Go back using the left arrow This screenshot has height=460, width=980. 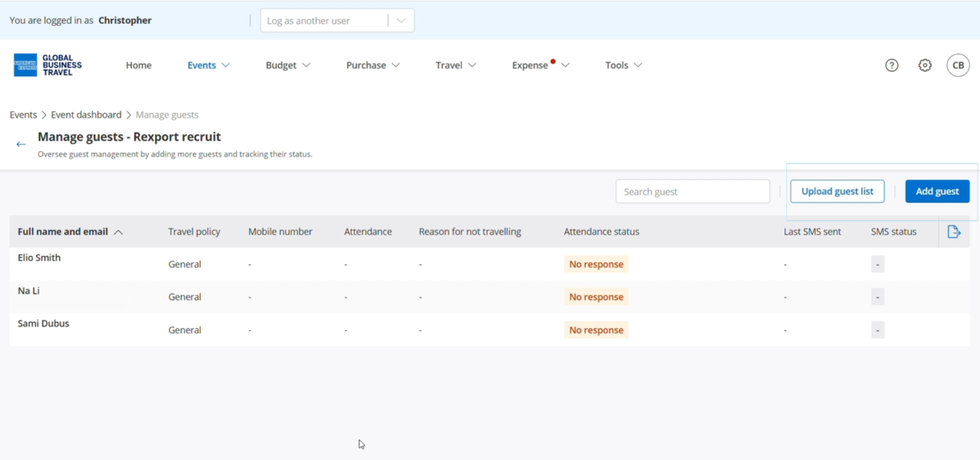pyautogui.click(x=21, y=145)
